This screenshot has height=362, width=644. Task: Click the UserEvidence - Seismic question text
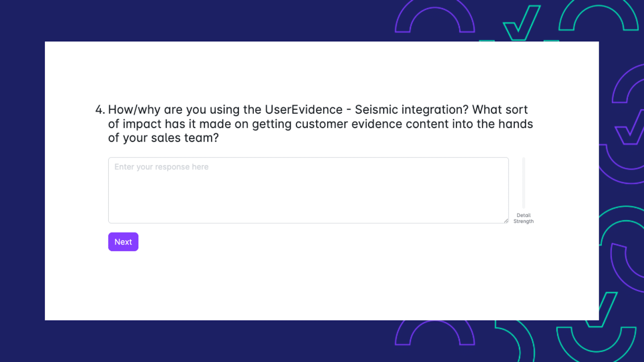click(x=320, y=123)
